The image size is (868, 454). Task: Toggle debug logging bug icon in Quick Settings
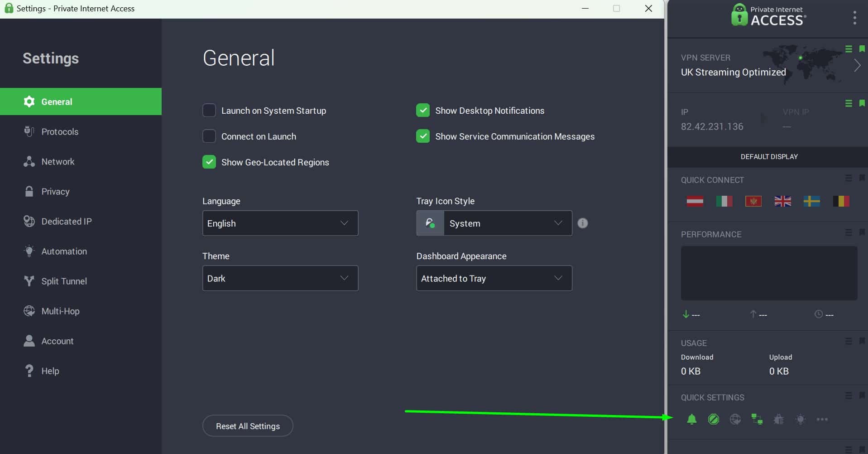[x=779, y=420]
